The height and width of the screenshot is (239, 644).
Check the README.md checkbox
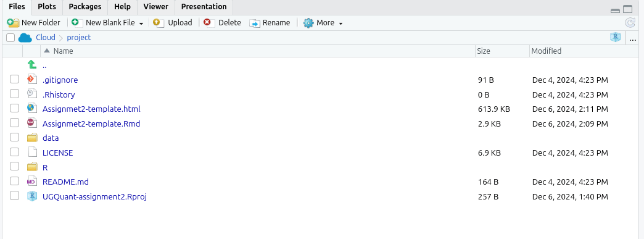pos(14,180)
